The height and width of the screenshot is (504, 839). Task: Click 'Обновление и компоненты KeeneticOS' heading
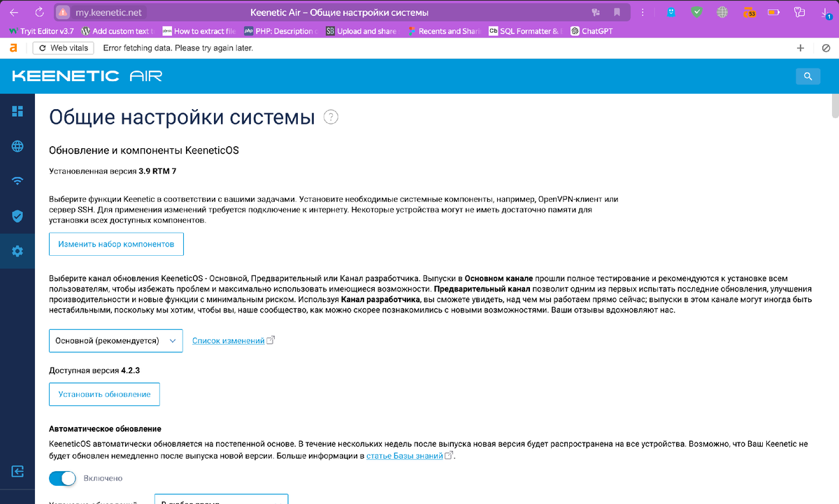(144, 150)
